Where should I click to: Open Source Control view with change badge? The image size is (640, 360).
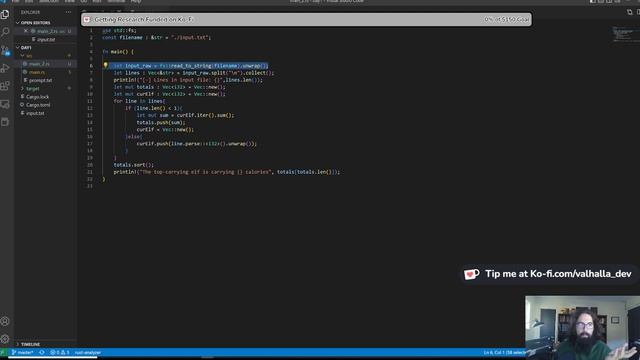coord(5,51)
